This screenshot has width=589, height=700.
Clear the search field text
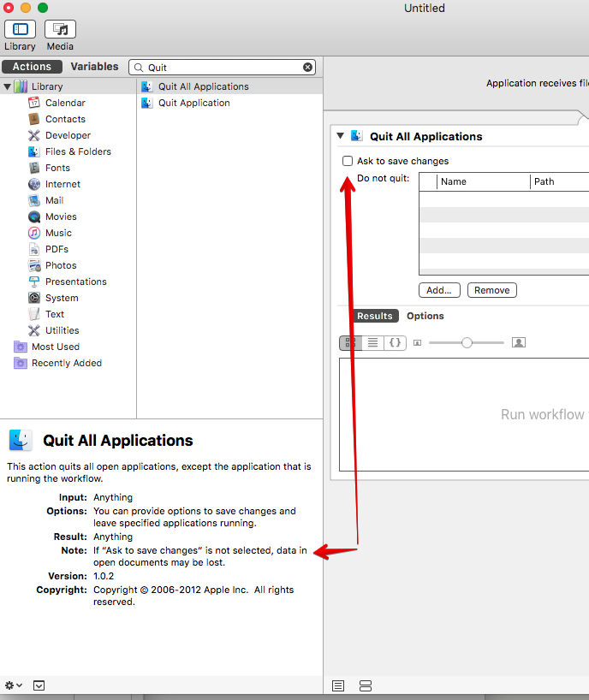pos(307,68)
